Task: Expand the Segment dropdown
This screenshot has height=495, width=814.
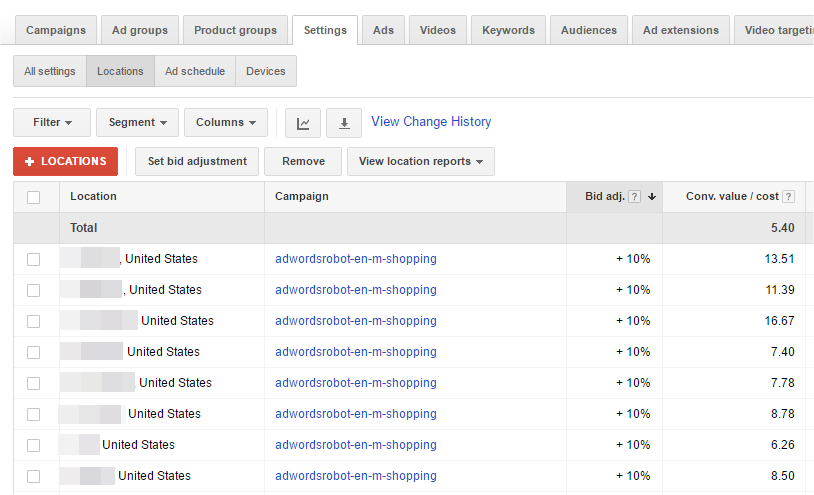Action: (x=137, y=123)
